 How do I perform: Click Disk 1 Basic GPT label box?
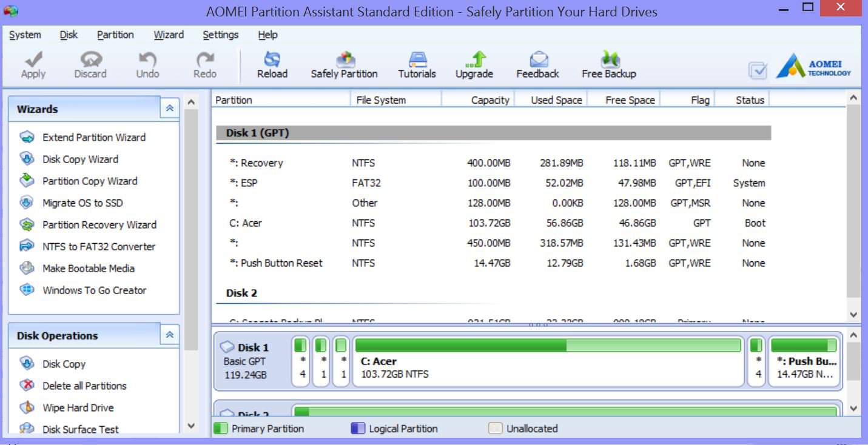point(252,361)
